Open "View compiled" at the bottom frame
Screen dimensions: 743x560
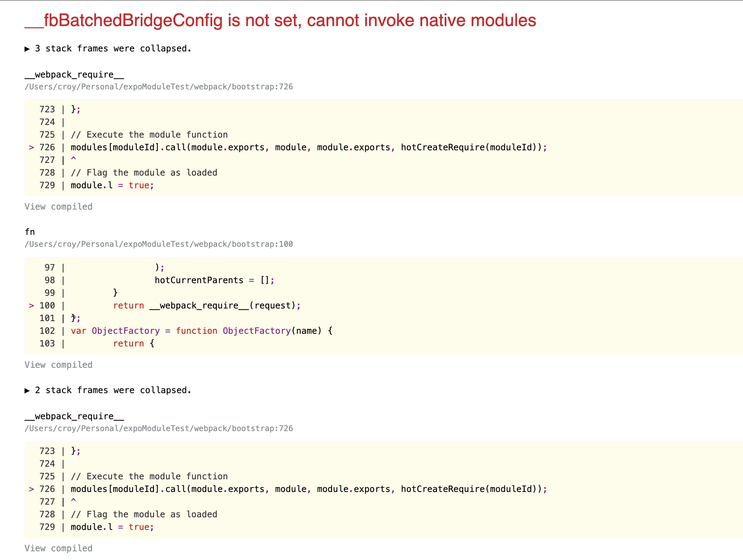[x=58, y=548]
